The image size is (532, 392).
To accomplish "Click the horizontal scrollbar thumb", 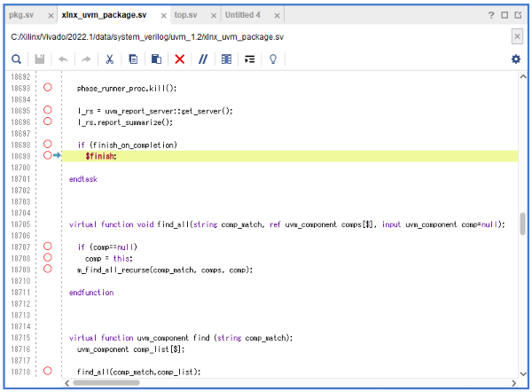I will click(x=106, y=383).
